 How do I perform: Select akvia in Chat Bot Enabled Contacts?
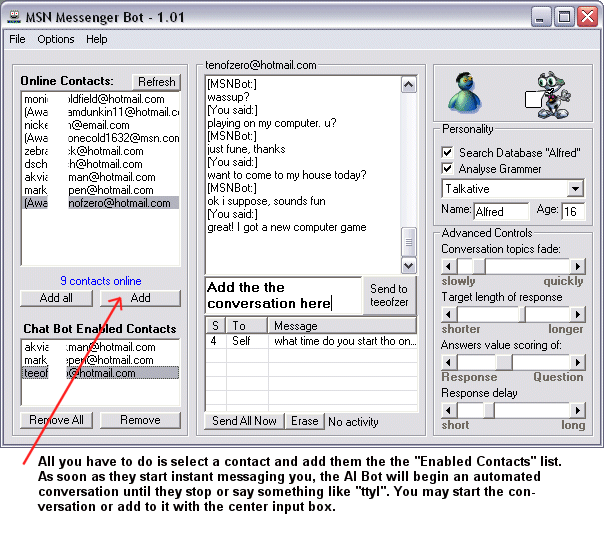[101, 347]
